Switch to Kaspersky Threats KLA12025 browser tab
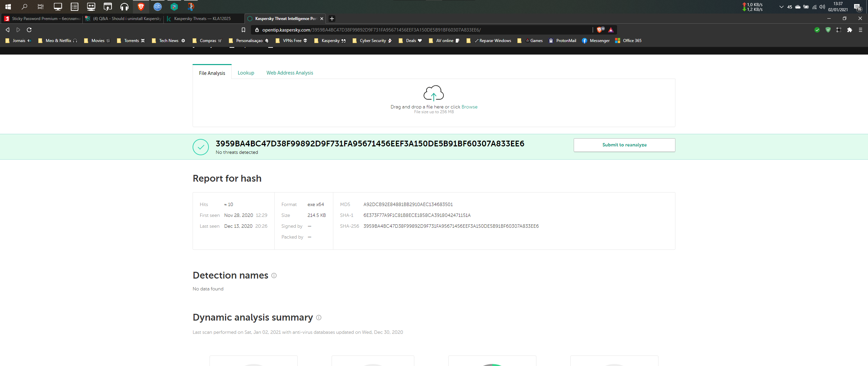 (x=202, y=19)
